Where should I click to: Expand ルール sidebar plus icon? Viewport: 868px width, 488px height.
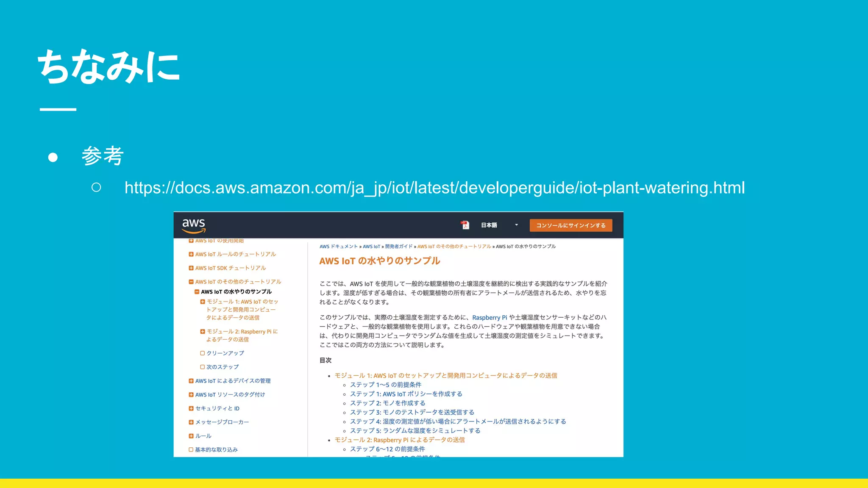point(191,436)
